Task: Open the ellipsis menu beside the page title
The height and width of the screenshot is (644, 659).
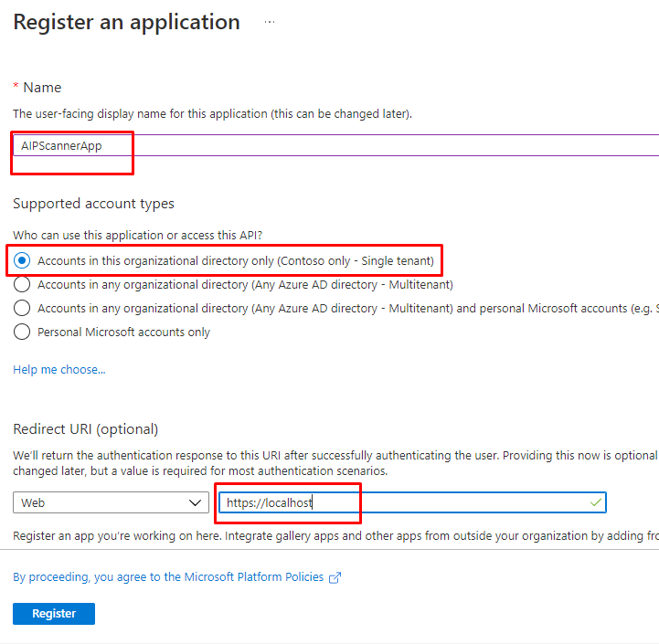Action: (270, 22)
